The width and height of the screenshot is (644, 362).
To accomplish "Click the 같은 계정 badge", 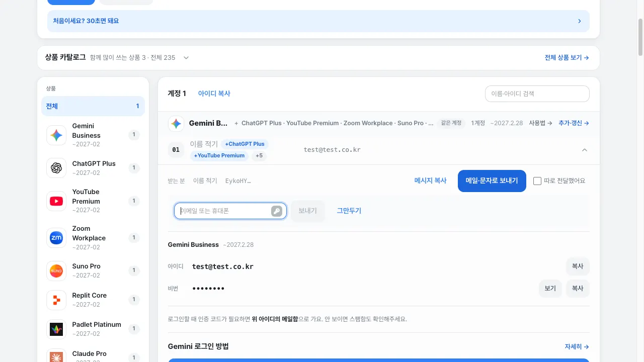I will (451, 123).
